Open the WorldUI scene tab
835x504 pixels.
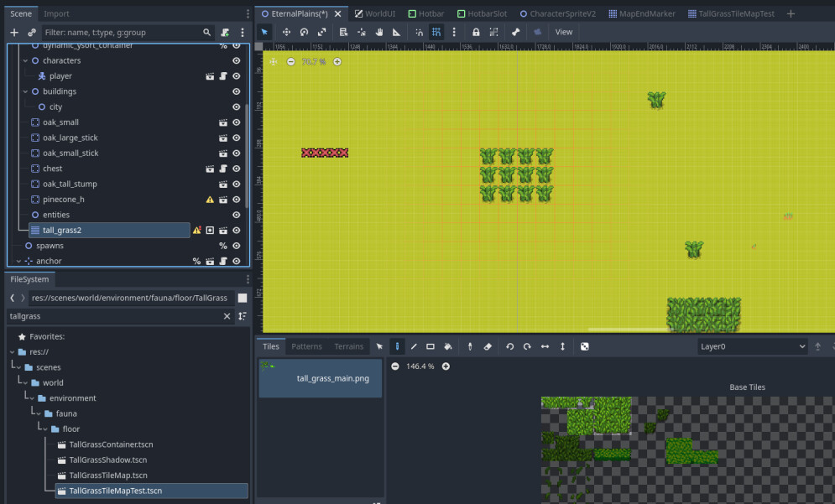pos(375,14)
